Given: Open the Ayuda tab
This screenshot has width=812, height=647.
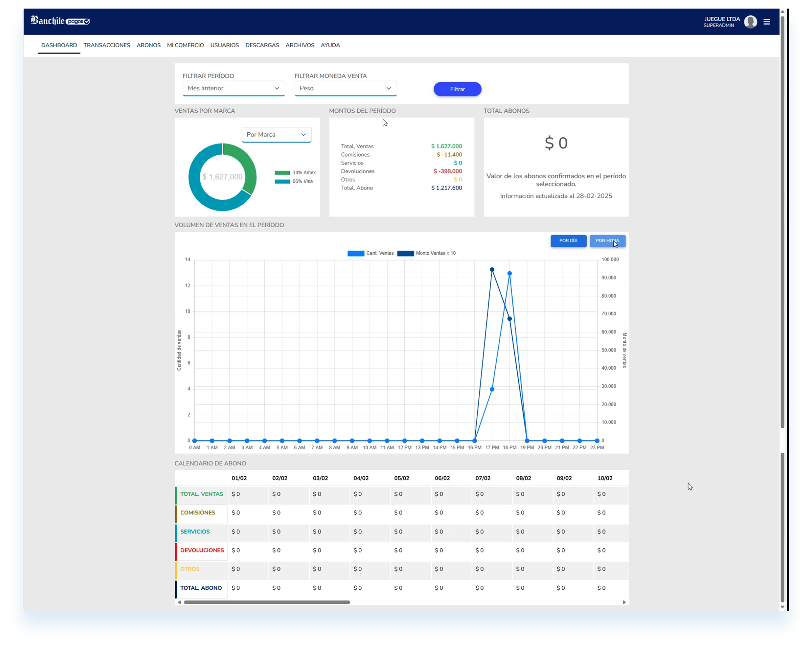Looking at the screenshot, I should click(330, 45).
